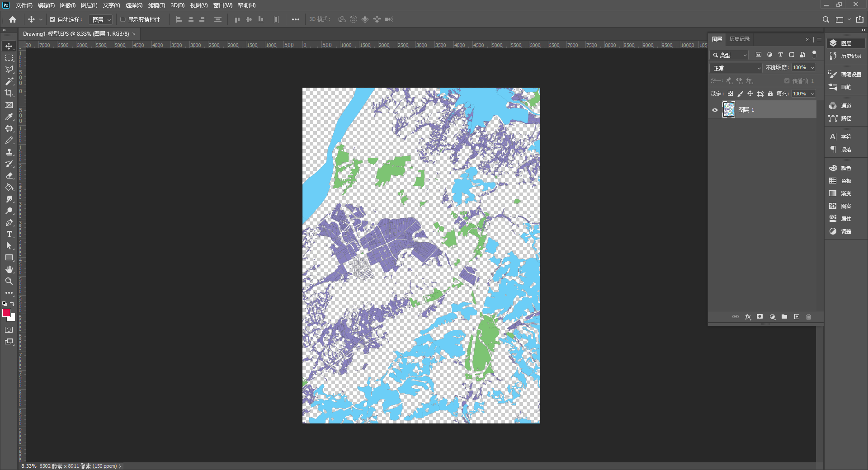Open the auto-select 图层 dropdown

(x=101, y=19)
